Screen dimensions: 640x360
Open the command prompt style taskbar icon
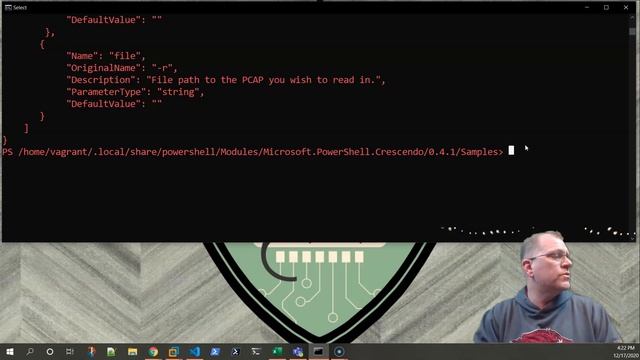click(256, 351)
